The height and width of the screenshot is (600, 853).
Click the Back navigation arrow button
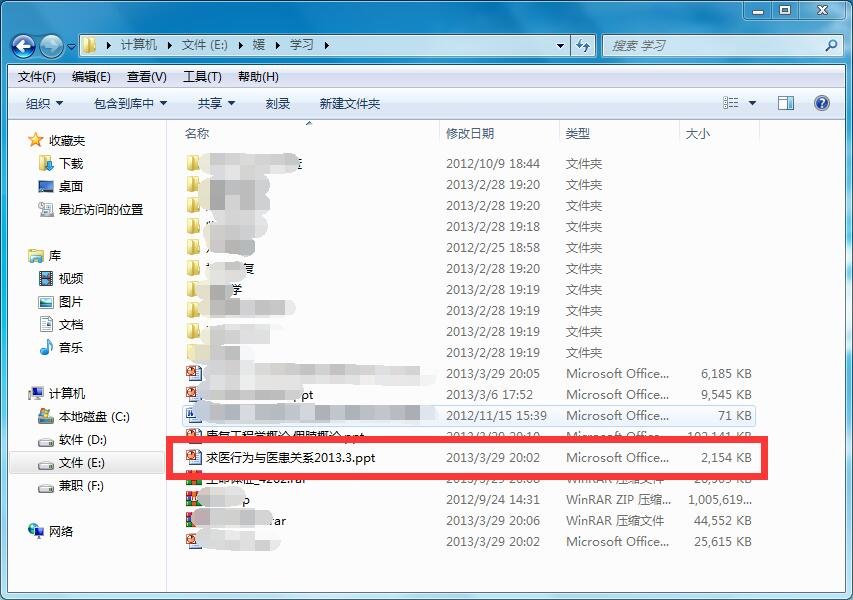[x=24, y=46]
